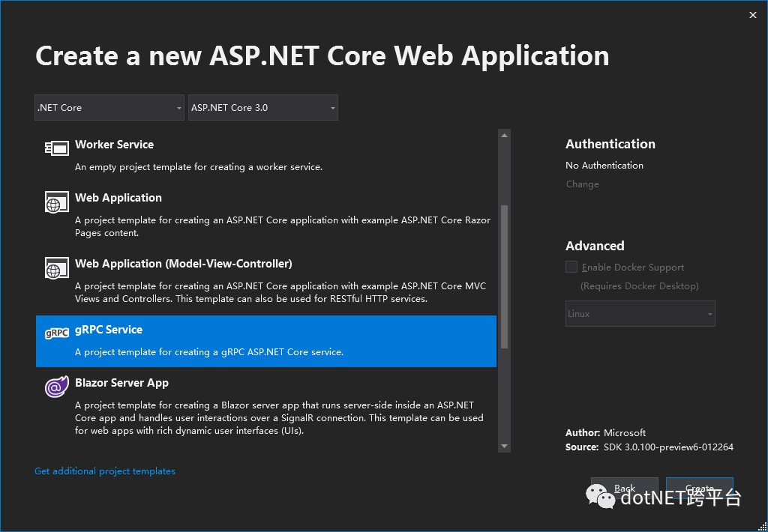Enable Docker Support checkbox
This screenshot has width=768, height=532.
click(571, 267)
